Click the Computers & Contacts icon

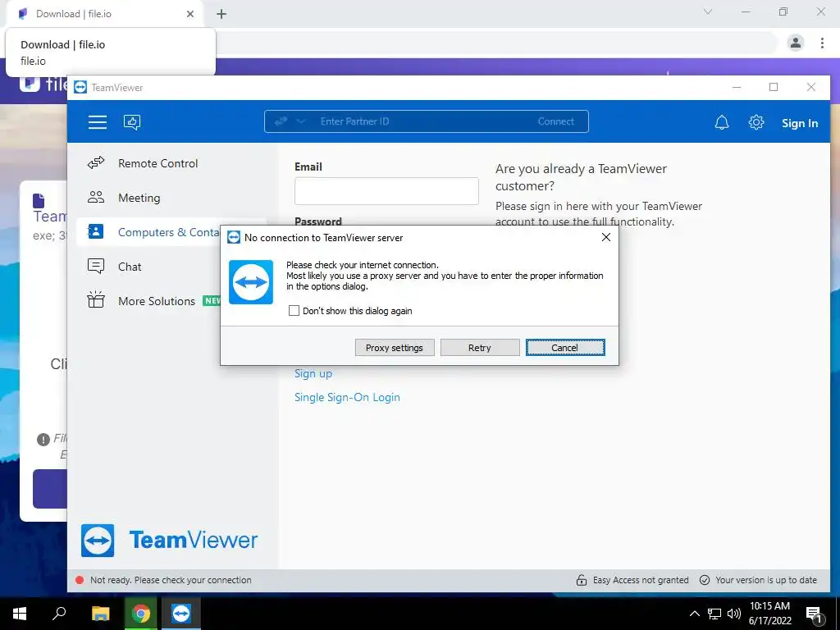(x=96, y=231)
